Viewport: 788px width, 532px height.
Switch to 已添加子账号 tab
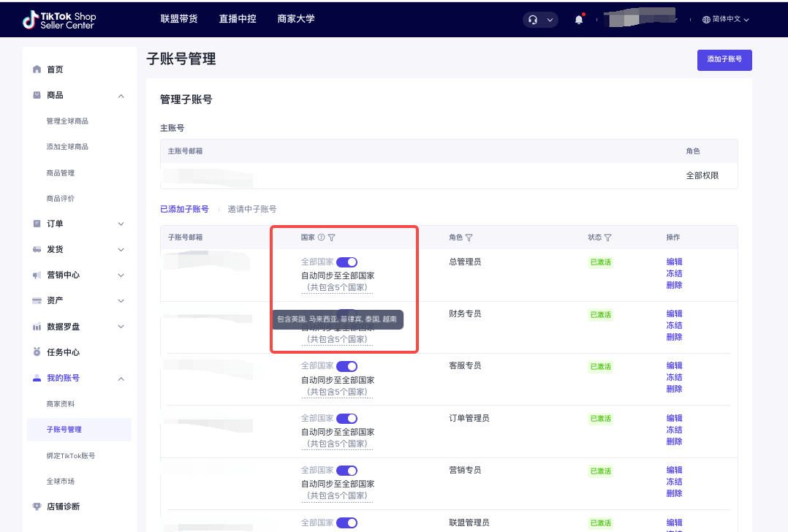(184, 209)
